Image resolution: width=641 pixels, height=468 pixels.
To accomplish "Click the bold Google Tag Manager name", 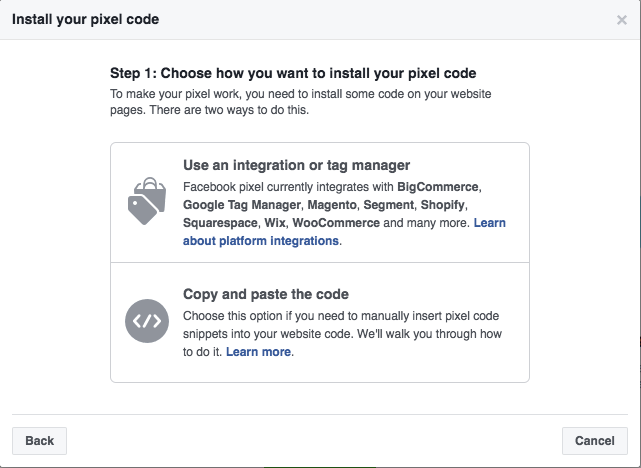I will pos(242,205).
